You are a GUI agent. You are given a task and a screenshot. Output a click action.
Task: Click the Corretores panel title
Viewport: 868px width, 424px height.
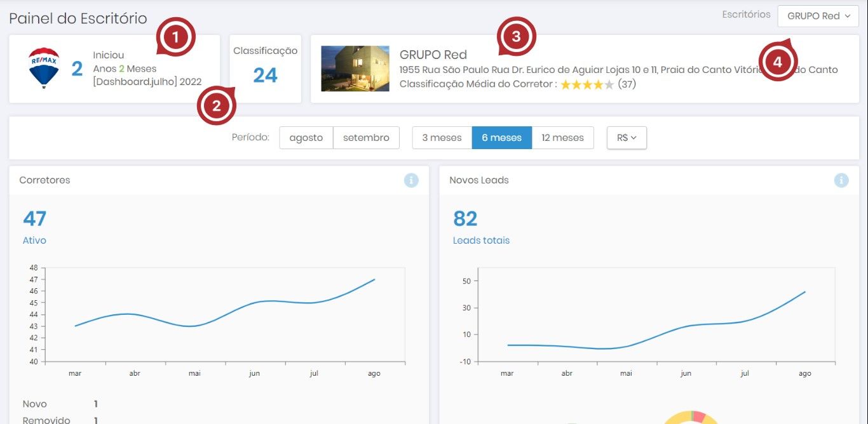[44, 180]
